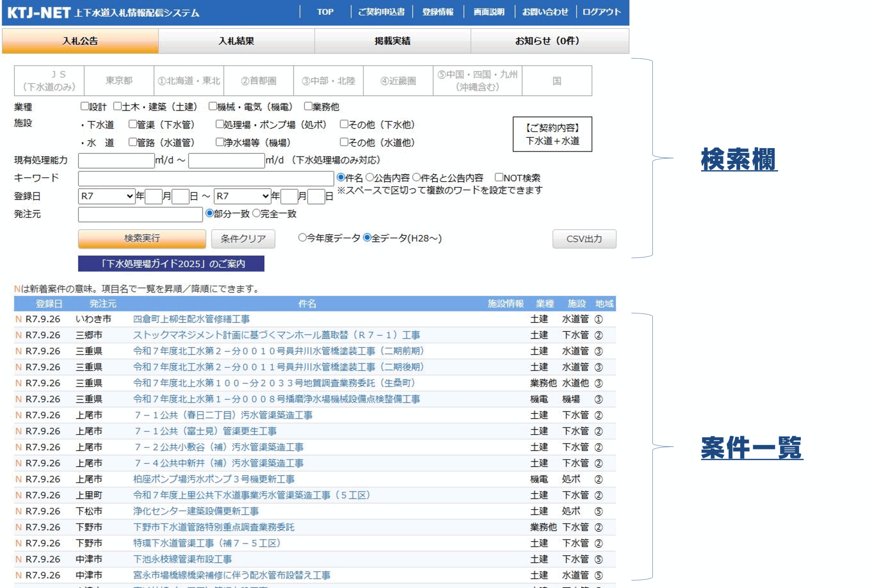The width and height of the screenshot is (875, 588).
Task: Click the キーワード text field
Action: [x=205, y=178]
